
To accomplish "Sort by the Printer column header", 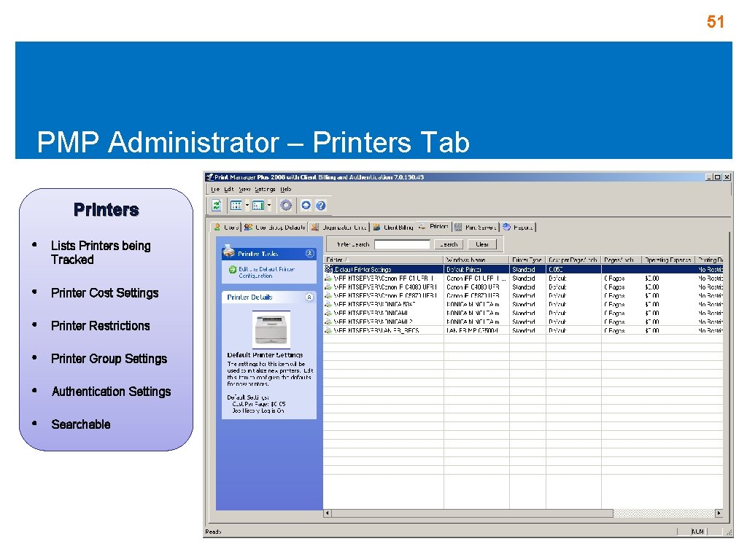I will tap(384, 260).
